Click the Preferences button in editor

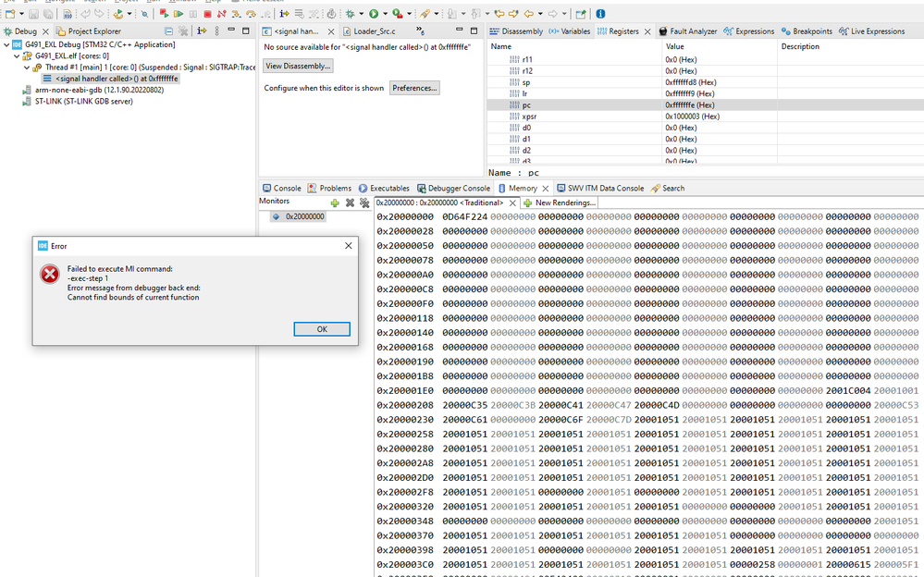(x=414, y=88)
